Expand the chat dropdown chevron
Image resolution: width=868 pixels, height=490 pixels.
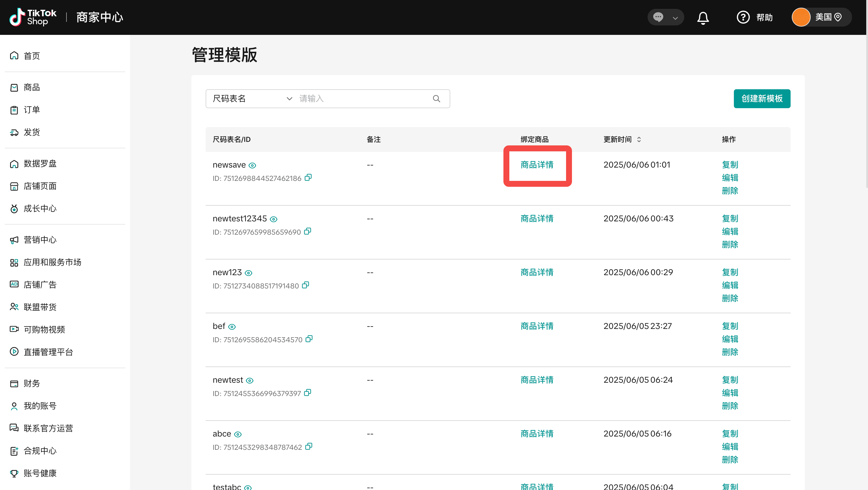pyautogui.click(x=675, y=18)
